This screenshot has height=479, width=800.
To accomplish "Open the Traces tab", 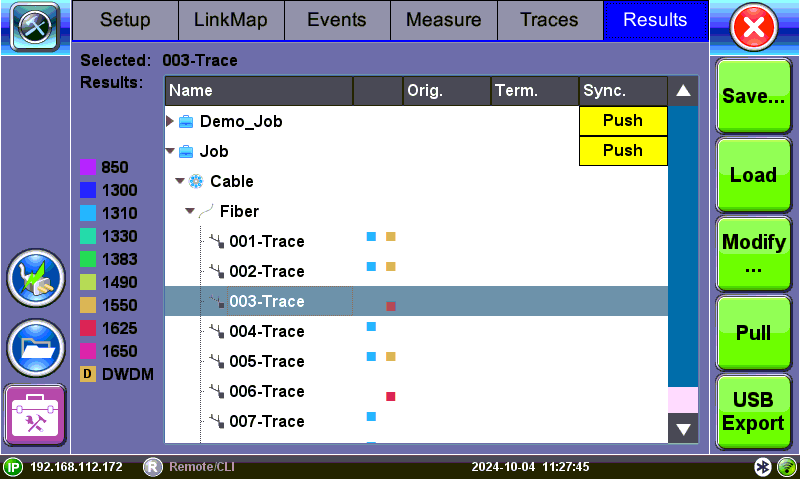I will click(x=549, y=20).
